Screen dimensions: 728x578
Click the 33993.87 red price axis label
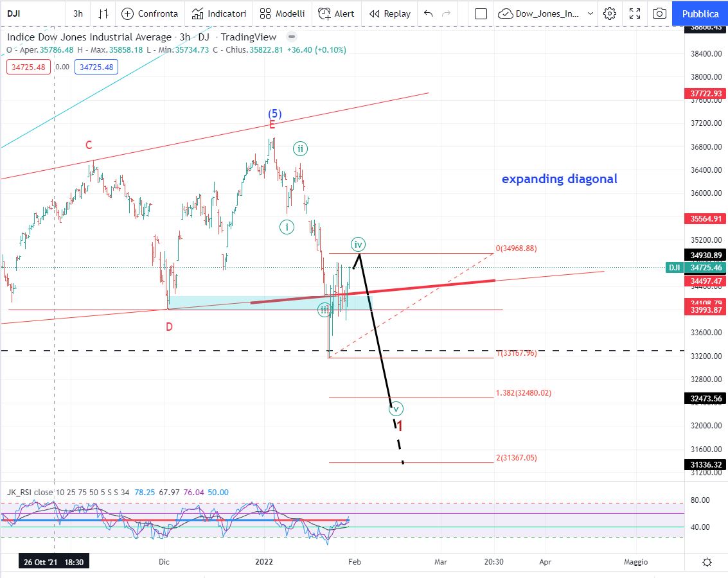click(706, 310)
